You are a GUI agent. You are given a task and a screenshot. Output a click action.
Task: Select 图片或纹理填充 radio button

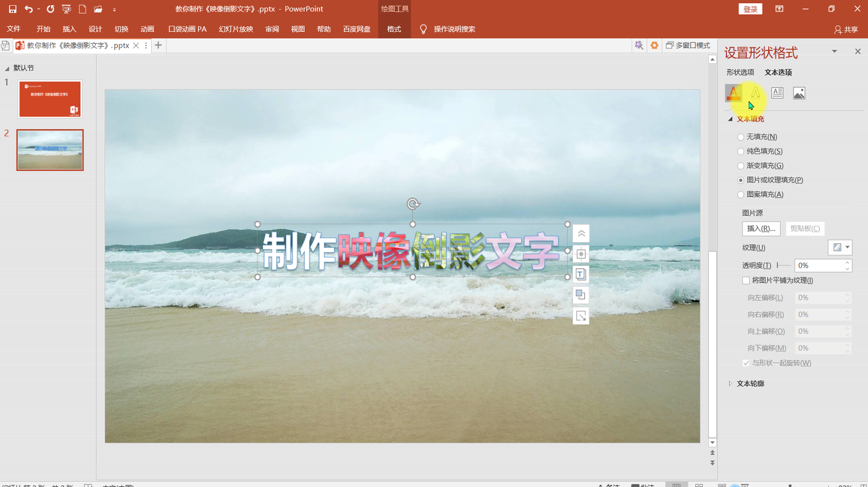pos(740,180)
